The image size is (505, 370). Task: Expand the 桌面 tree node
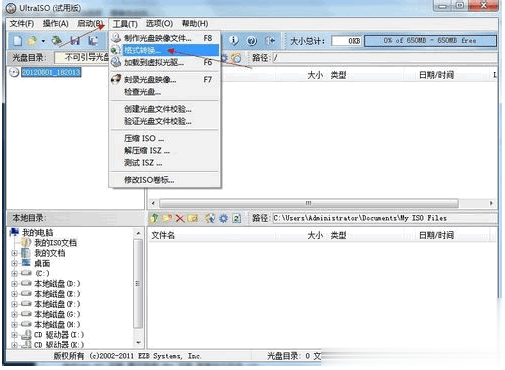14,263
